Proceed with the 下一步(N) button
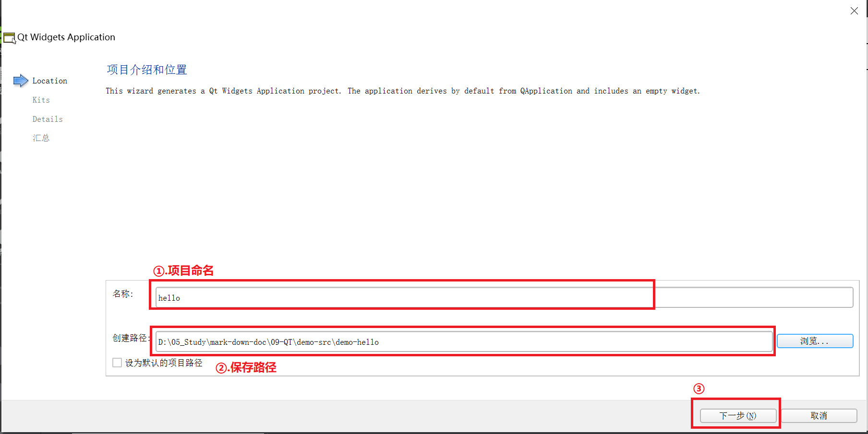 pos(738,415)
